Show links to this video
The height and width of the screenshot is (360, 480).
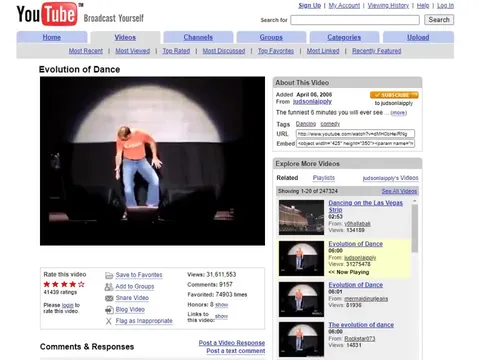tap(222, 316)
